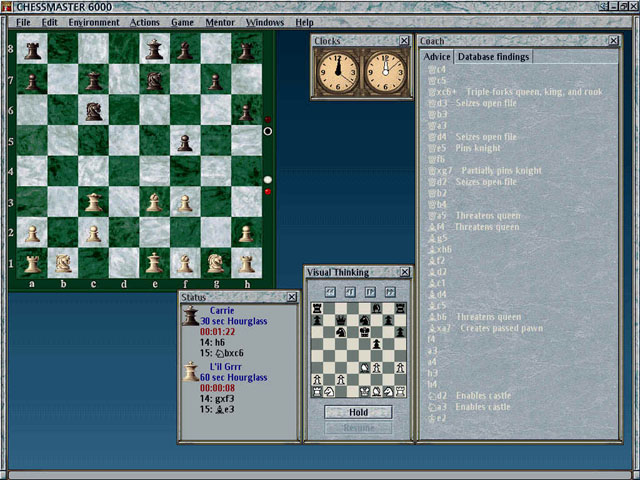The height and width of the screenshot is (480, 640).
Task: Click the right clock face
Action: click(x=385, y=73)
